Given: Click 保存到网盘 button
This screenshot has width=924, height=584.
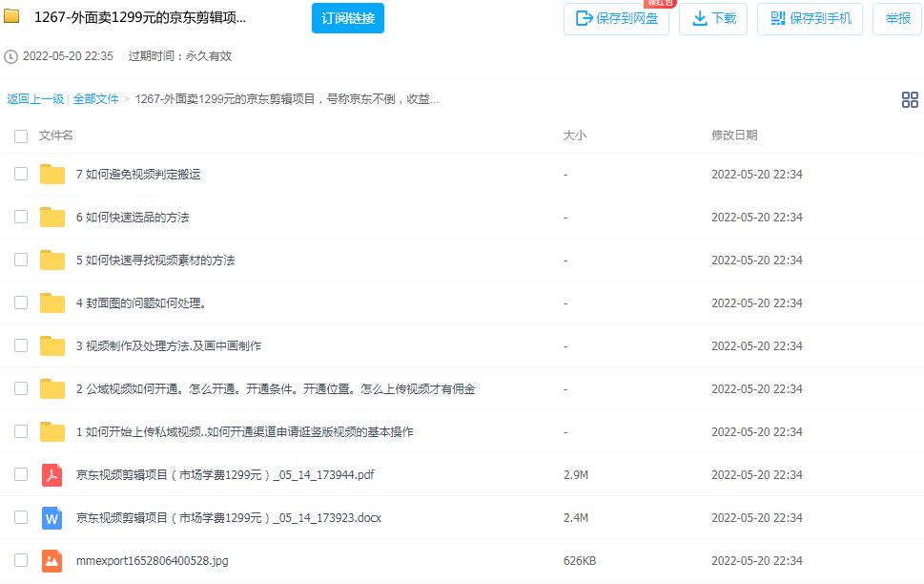Looking at the screenshot, I should coord(616,19).
